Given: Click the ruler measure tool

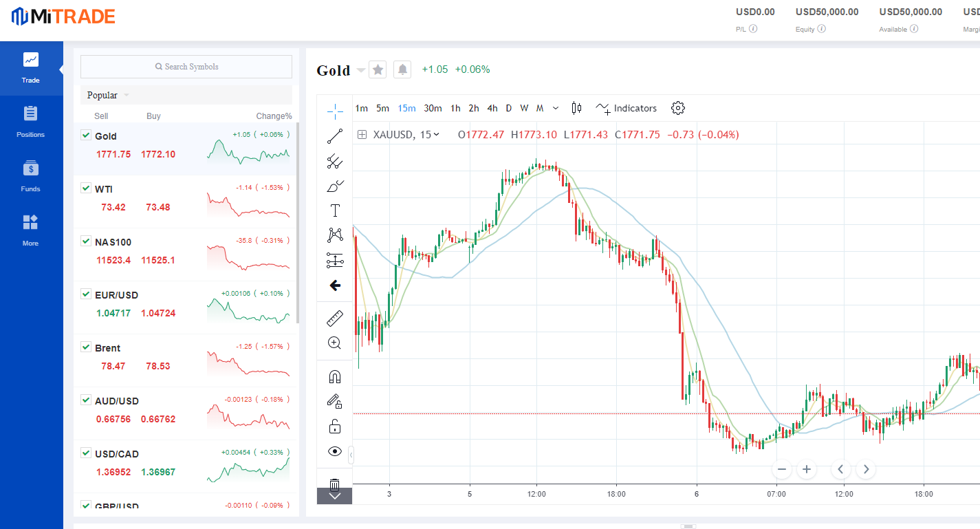Looking at the screenshot, I should pyautogui.click(x=335, y=318).
